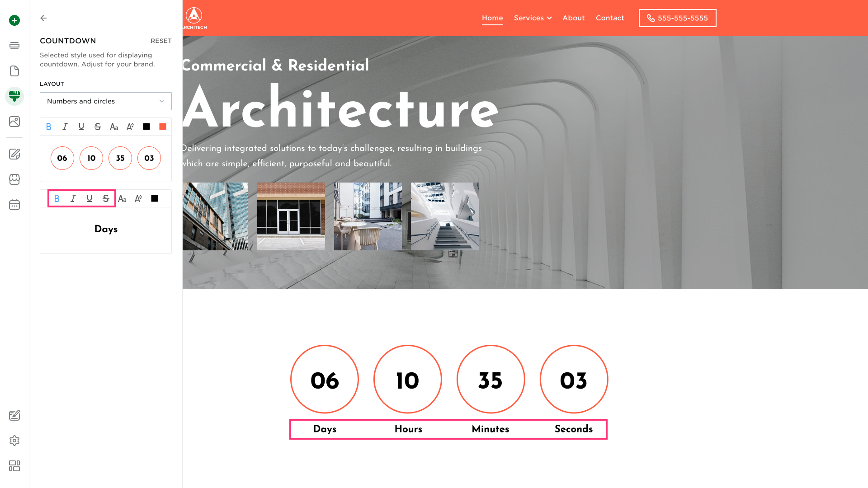
Task: Toggle underline on the Days label
Action: (90, 198)
